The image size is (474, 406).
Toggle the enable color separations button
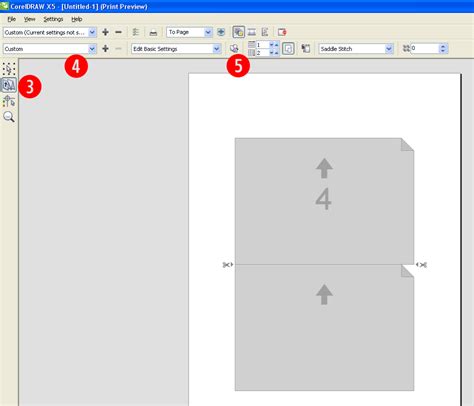point(238,32)
